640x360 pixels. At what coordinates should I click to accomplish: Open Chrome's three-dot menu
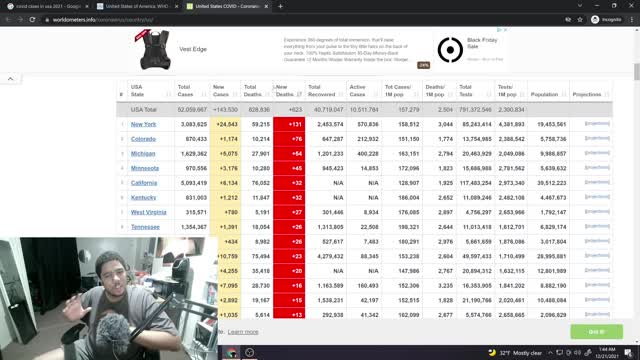(632, 20)
